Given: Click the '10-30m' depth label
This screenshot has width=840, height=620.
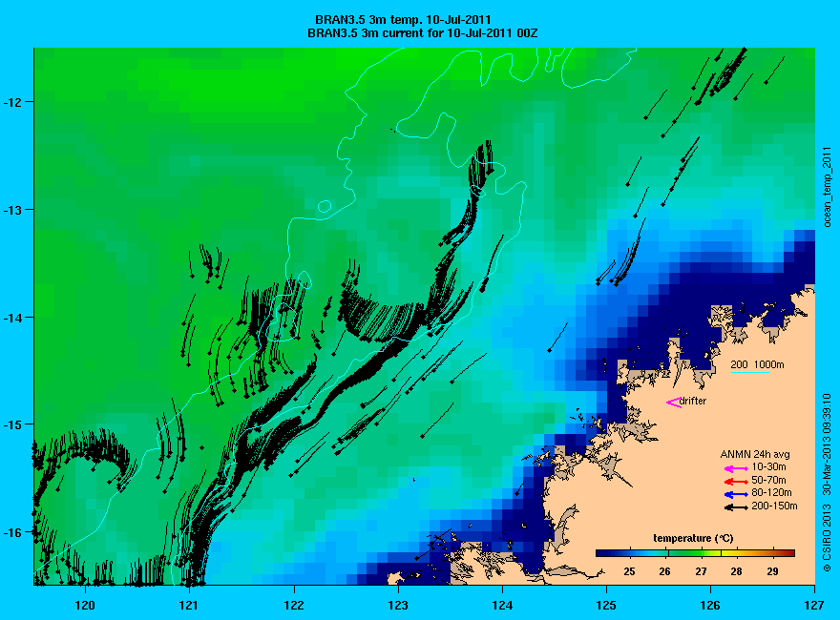Looking at the screenshot, I should (x=768, y=466).
